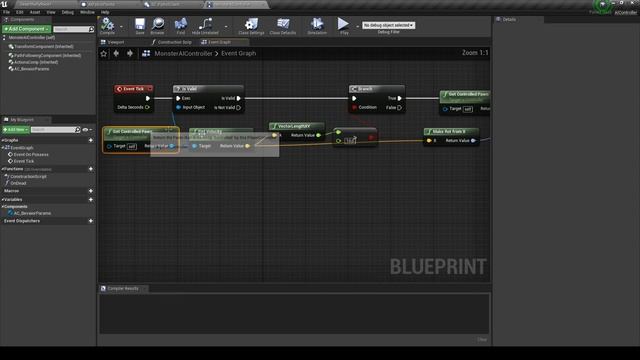Open the Debug menu
Screen dimensions: 640x360
(x=68, y=12)
